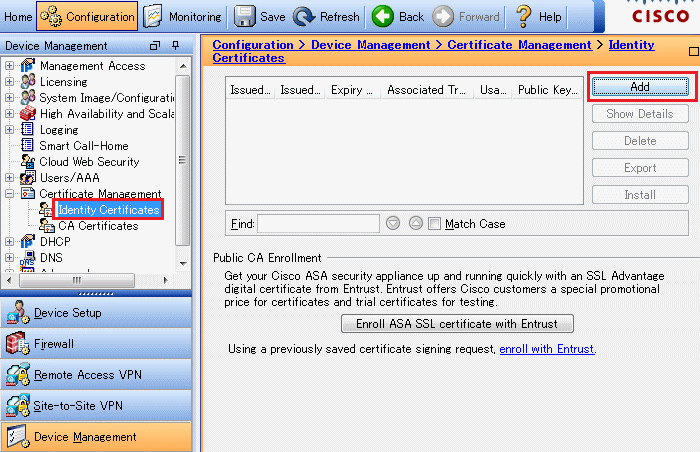This screenshot has width=700, height=452.
Task: Click the tree horizontal scrollbar thumb
Action: point(77,280)
